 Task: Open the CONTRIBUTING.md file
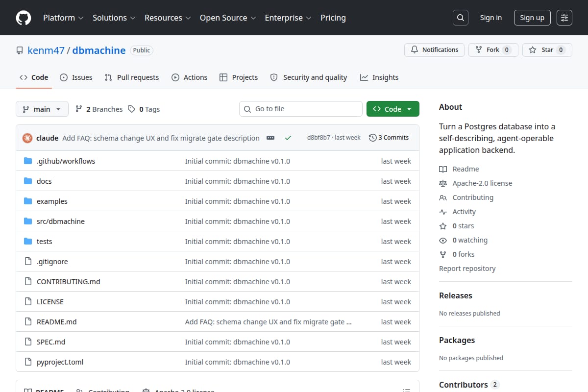[x=69, y=282]
